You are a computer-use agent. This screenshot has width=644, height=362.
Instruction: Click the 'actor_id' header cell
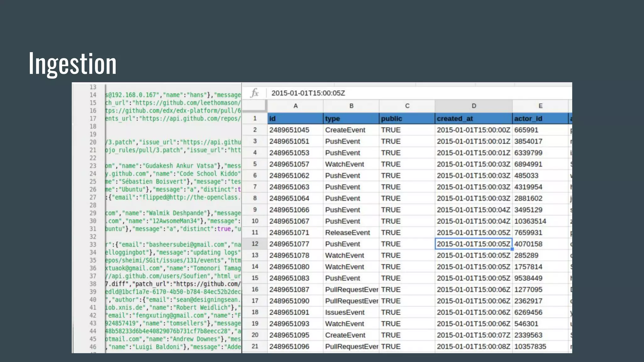540,118
